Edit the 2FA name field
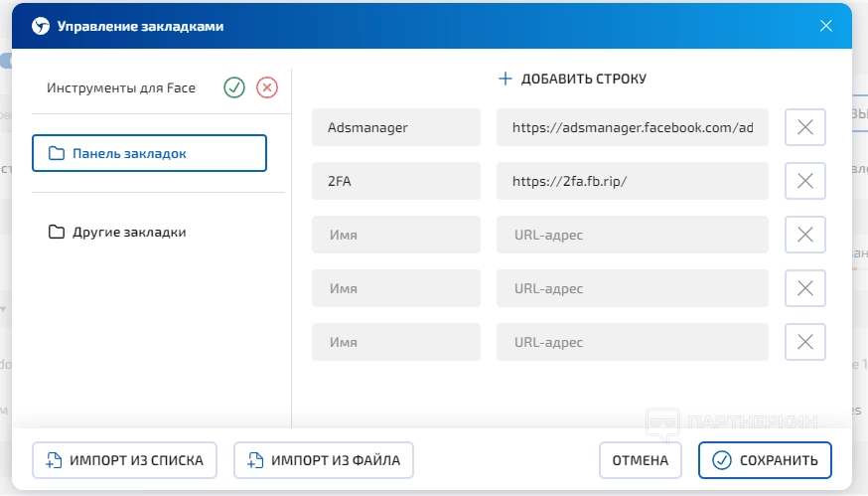 click(x=395, y=181)
